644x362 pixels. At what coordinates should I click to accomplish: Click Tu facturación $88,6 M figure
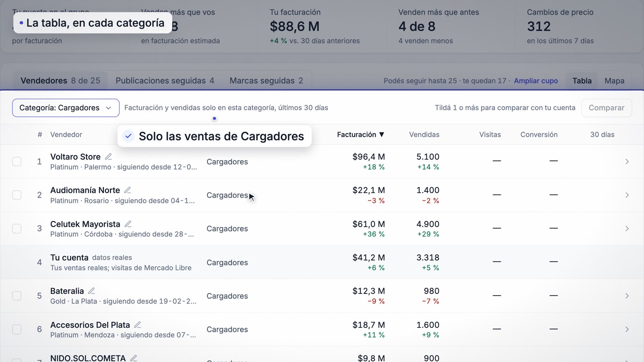pyautogui.click(x=295, y=27)
